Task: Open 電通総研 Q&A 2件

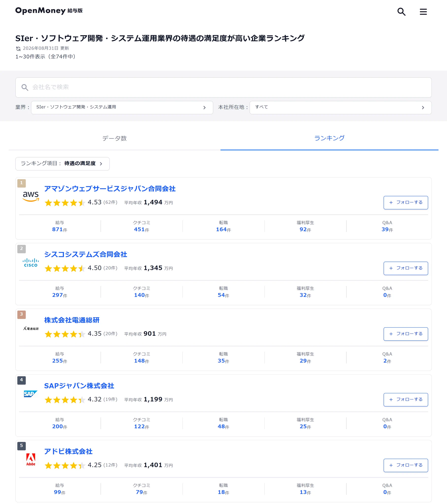Action: point(387,358)
